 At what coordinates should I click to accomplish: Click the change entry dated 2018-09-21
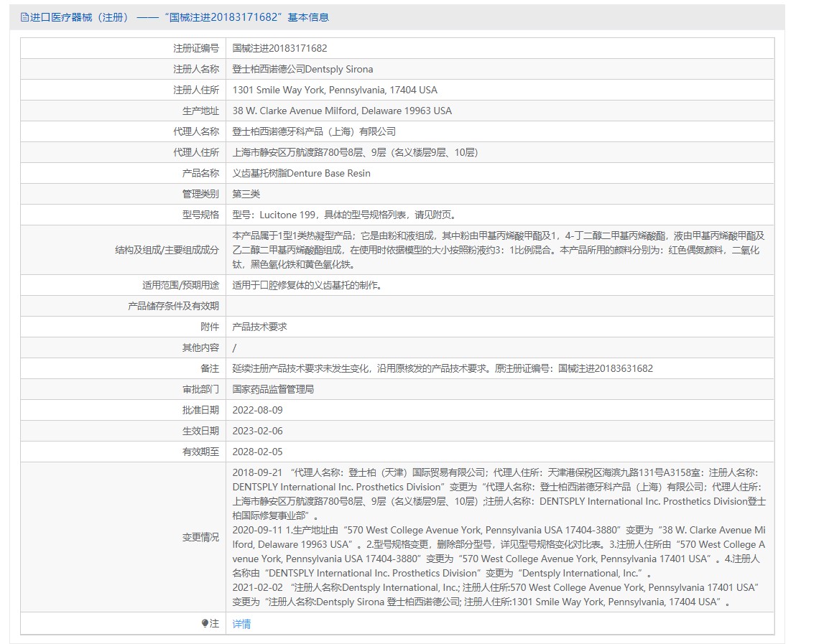click(x=499, y=494)
